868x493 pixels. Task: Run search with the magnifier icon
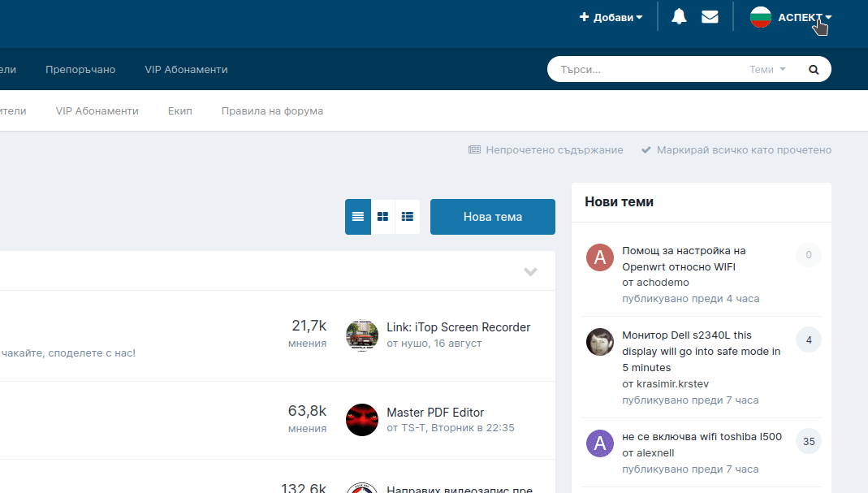814,69
